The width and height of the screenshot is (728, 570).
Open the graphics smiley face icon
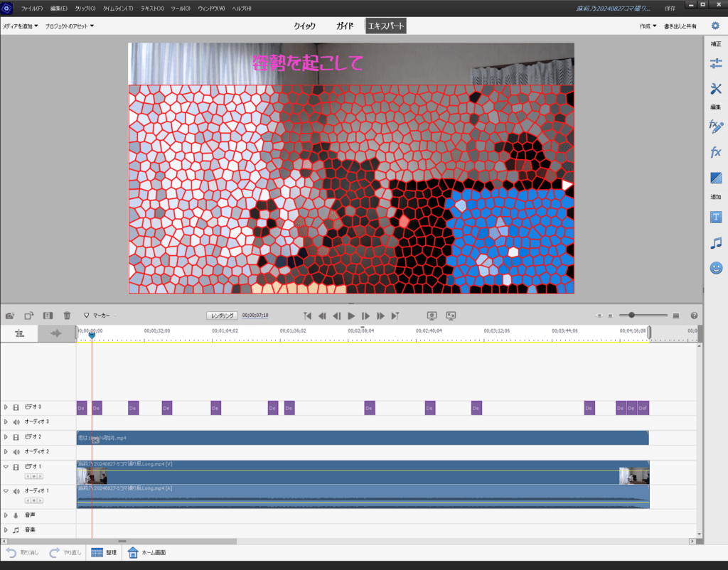[x=716, y=268]
